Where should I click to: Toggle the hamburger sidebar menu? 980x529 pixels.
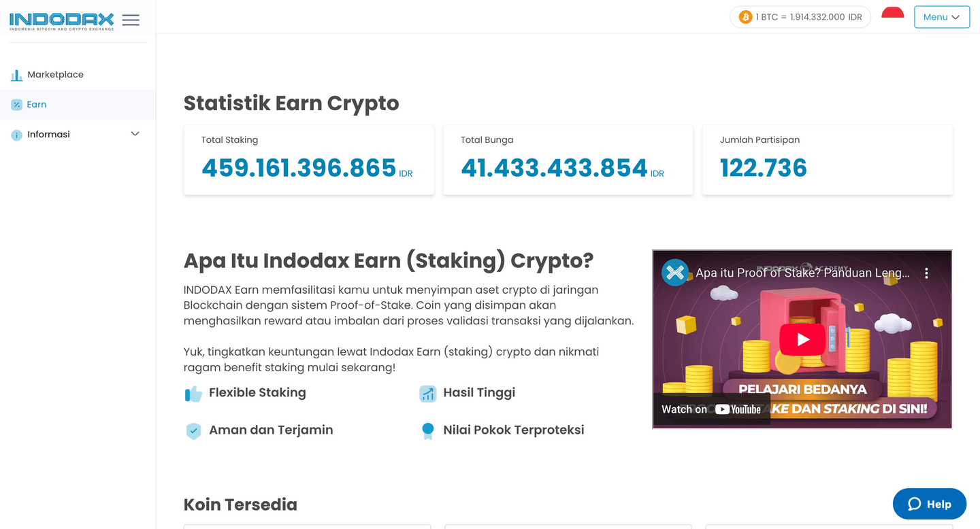click(131, 20)
